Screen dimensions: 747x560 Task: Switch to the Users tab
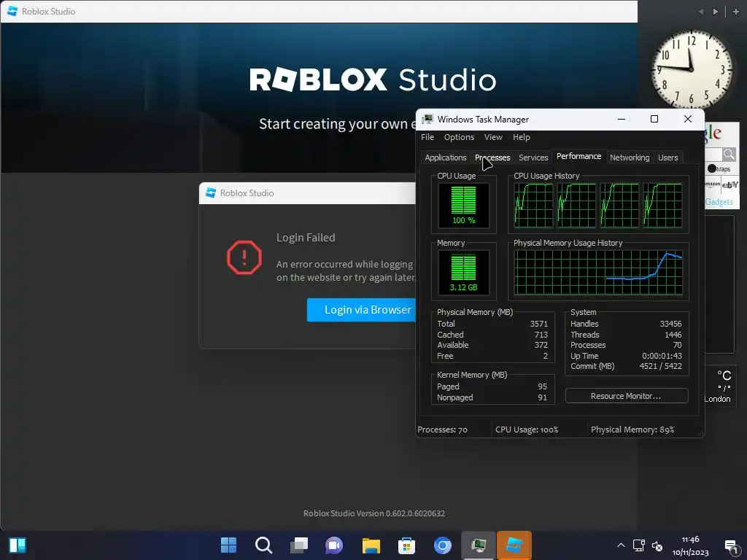[x=667, y=157]
